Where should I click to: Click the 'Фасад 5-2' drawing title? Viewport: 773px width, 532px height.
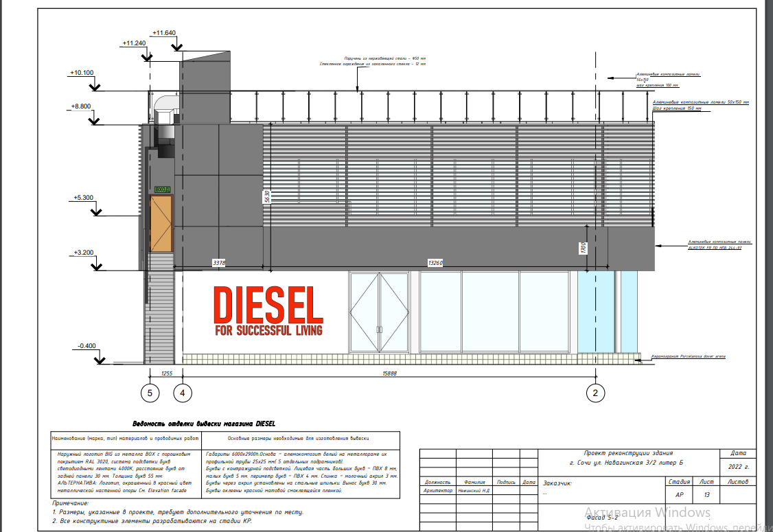(x=602, y=517)
